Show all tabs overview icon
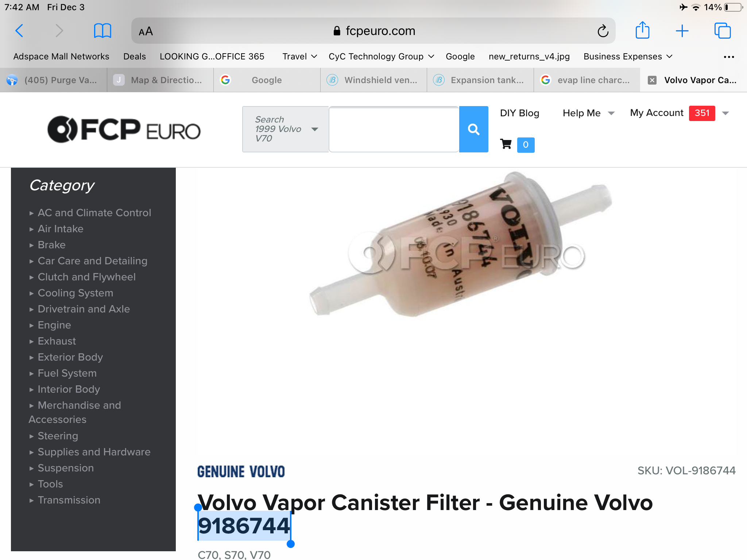 click(722, 31)
